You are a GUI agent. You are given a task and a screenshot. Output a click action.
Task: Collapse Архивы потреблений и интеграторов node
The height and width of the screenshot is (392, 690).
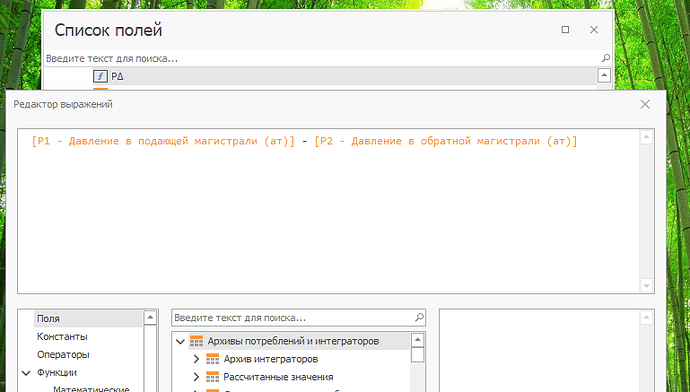180,341
